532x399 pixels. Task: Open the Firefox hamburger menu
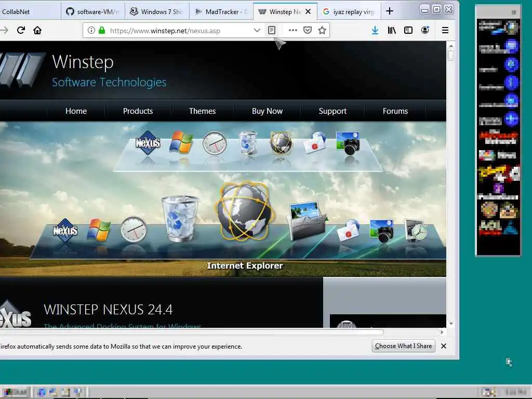coord(445,30)
